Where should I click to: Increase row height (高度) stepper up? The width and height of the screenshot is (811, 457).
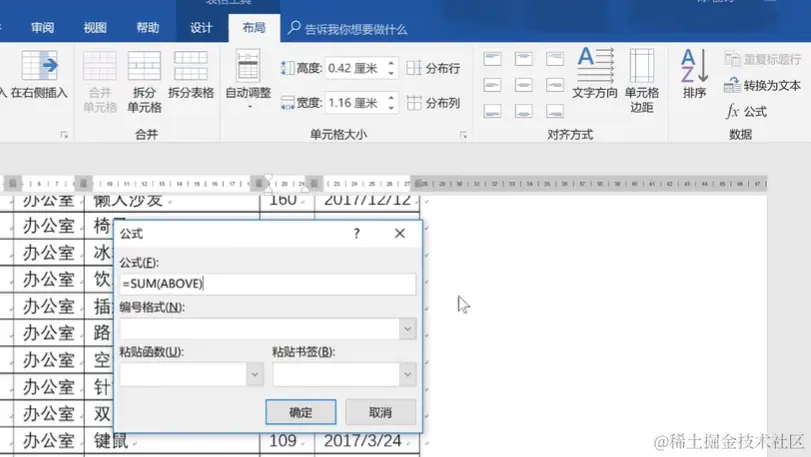tap(392, 64)
